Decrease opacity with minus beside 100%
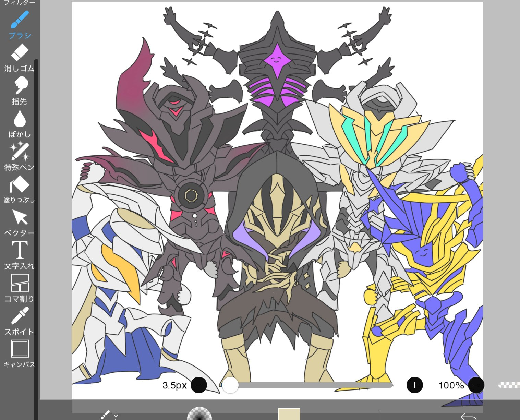Viewport: 520px width, 420px height. tap(476, 385)
